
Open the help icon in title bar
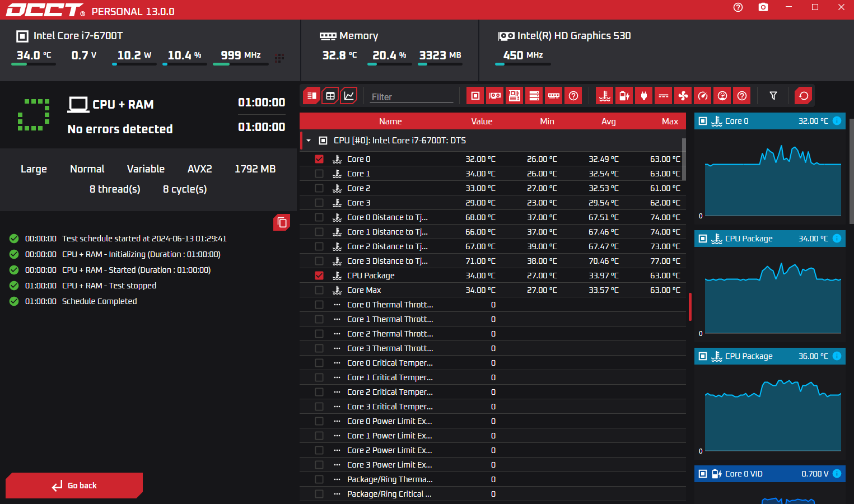tap(738, 7)
